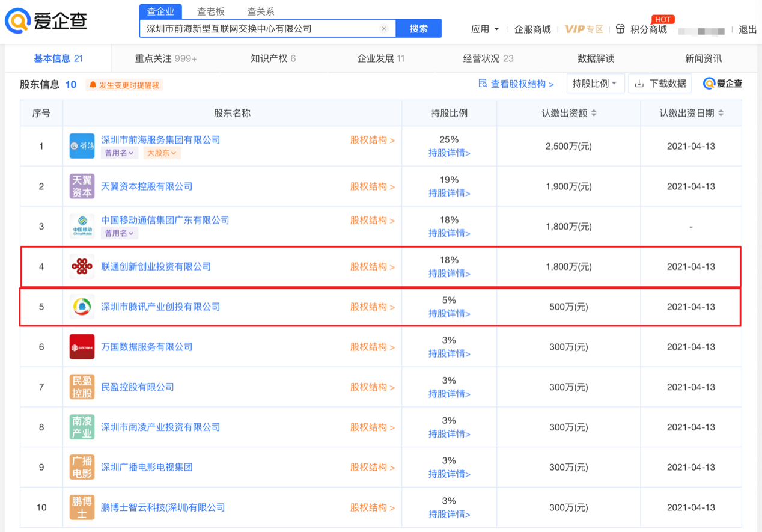Click the 万国数据 red logo thumbnail
This screenshot has height=532, width=762.
click(82, 347)
